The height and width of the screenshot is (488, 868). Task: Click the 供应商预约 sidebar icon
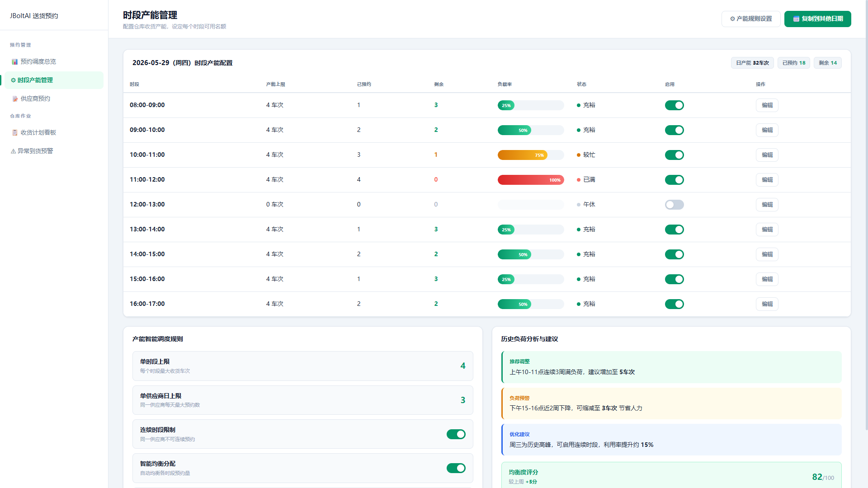pyautogui.click(x=15, y=99)
